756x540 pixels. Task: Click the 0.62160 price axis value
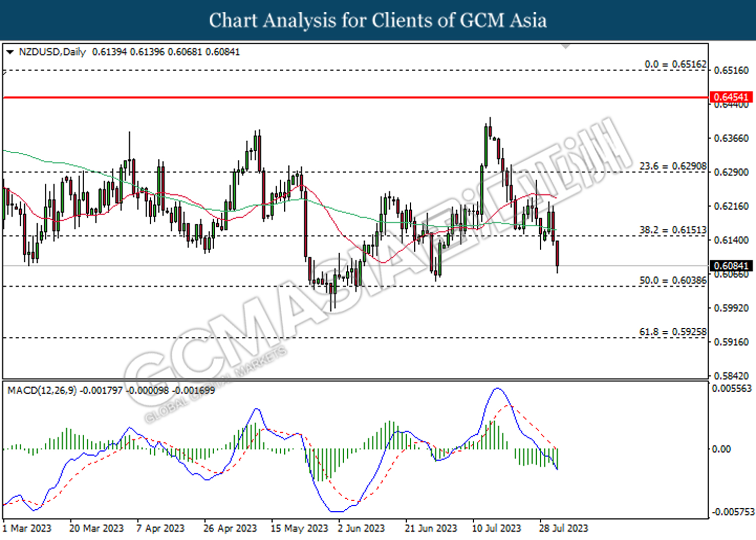click(731, 206)
